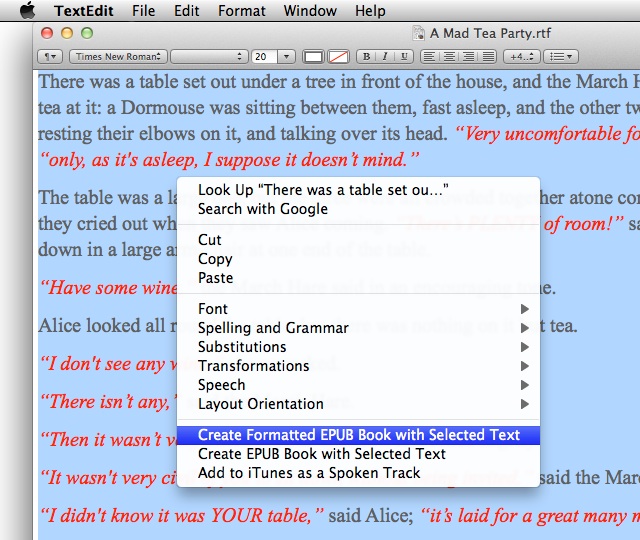Open the Apple menu
The width and height of the screenshot is (640, 540).
click(28, 10)
